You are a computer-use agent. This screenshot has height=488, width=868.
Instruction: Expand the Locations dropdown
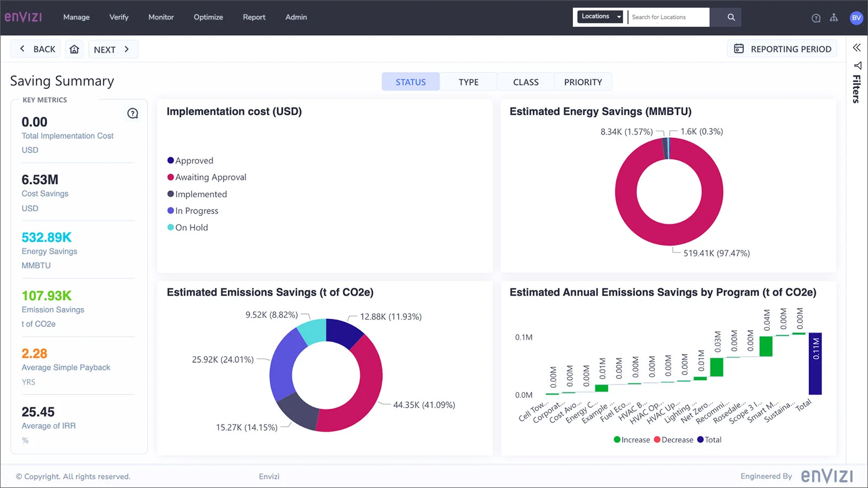pyautogui.click(x=601, y=17)
